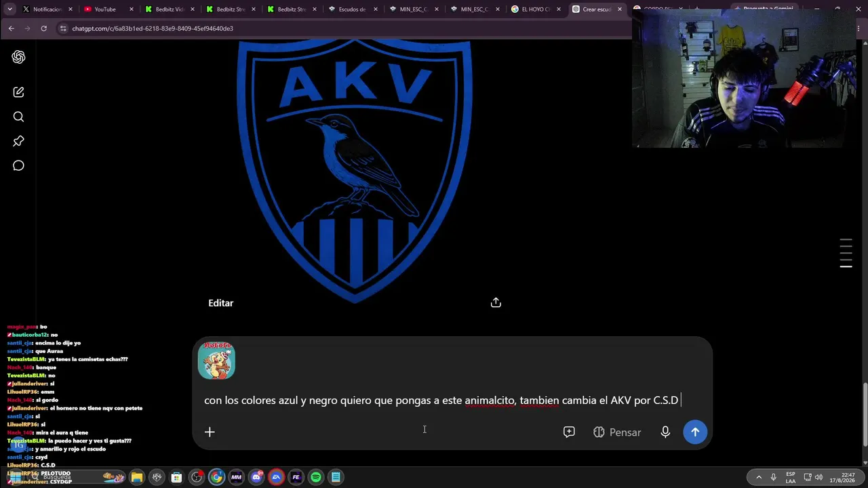
Task: Select the Crear escudo tab
Action: [x=595, y=9]
